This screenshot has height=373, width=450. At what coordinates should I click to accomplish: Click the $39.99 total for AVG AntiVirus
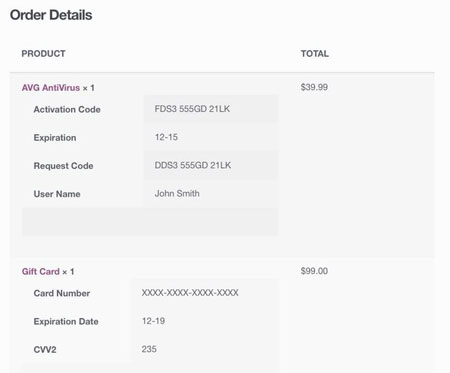(314, 87)
